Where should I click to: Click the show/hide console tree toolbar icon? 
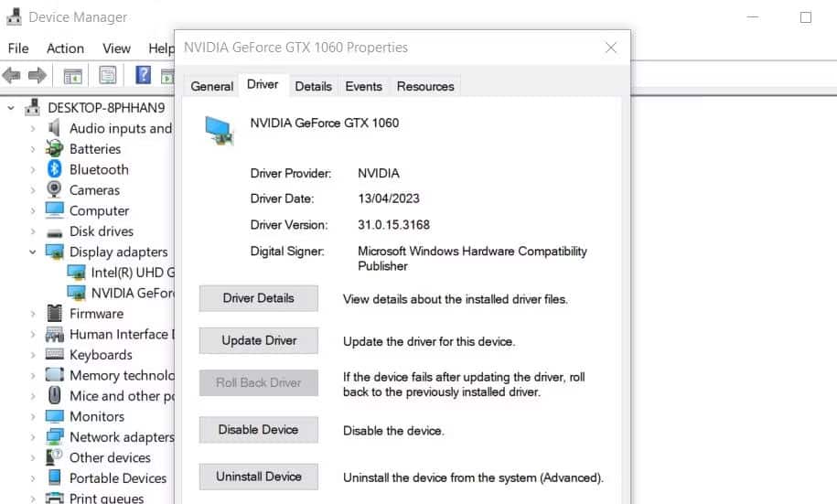pos(72,76)
